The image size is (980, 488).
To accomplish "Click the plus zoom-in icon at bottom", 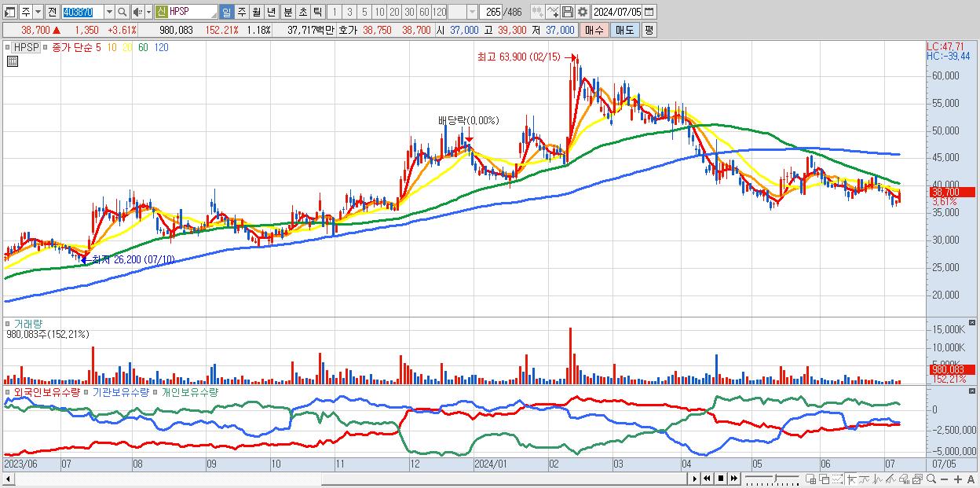I will click(958, 479).
